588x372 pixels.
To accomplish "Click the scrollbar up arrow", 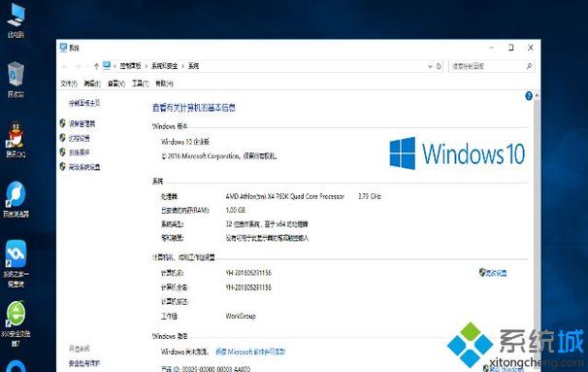I will (x=537, y=96).
